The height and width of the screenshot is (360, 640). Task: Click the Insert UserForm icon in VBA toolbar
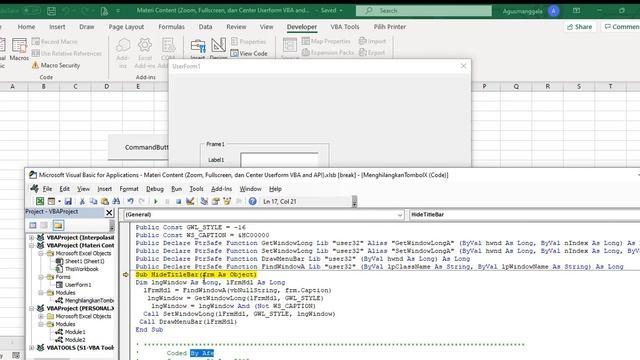point(51,201)
